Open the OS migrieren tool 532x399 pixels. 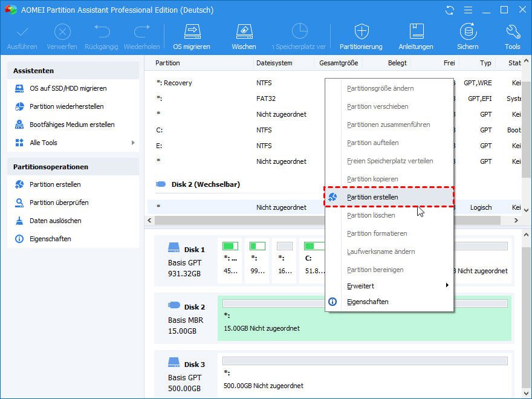pos(192,37)
